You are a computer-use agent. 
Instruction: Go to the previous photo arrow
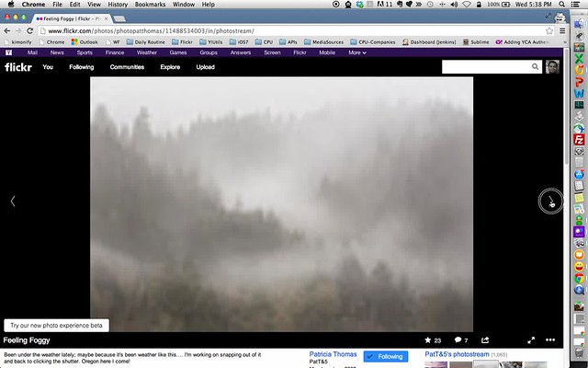click(x=12, y=201)
